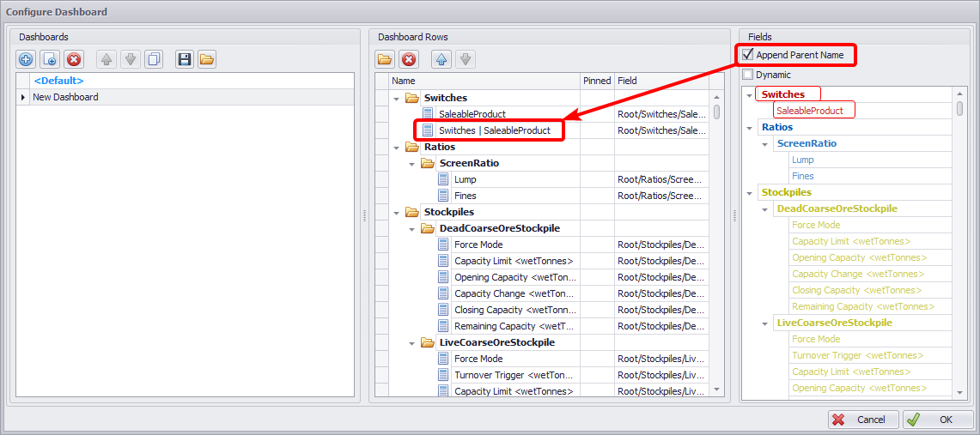Move dashboard up with the grey up arrow
The height and width of the screenshot is (435, 980).
tap(107, 59)
